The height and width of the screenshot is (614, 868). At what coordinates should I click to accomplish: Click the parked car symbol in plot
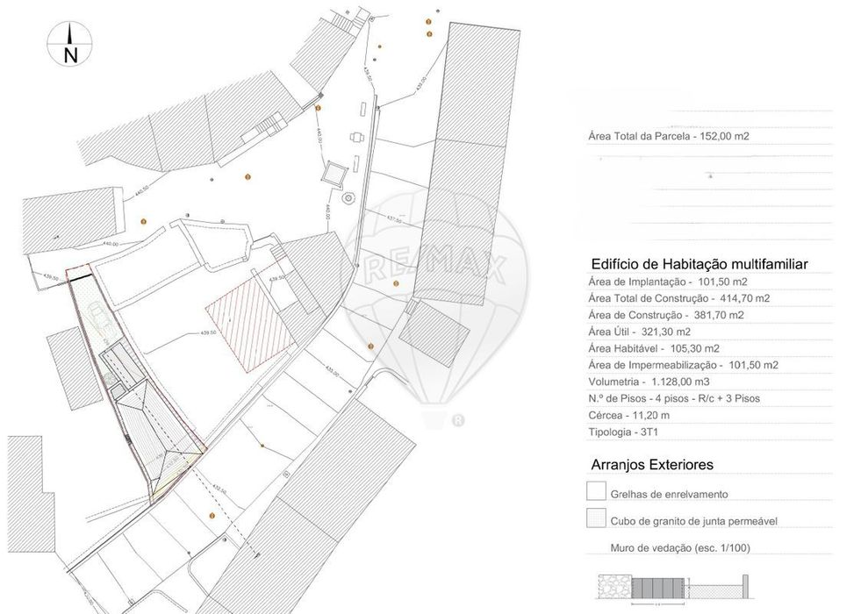coord(101,317)
